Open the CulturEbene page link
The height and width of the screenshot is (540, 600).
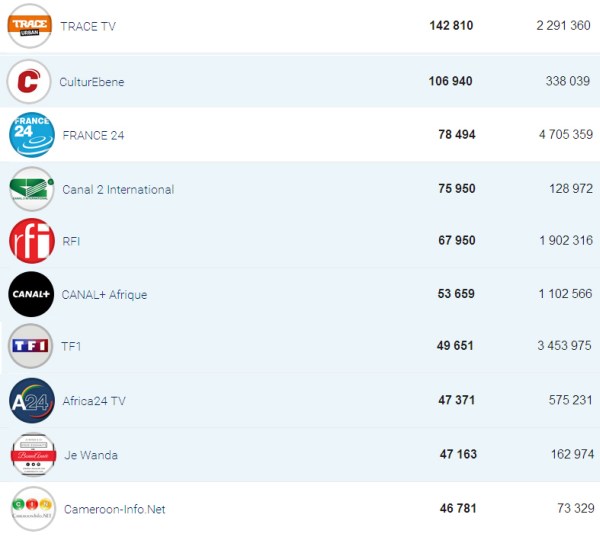92,82
